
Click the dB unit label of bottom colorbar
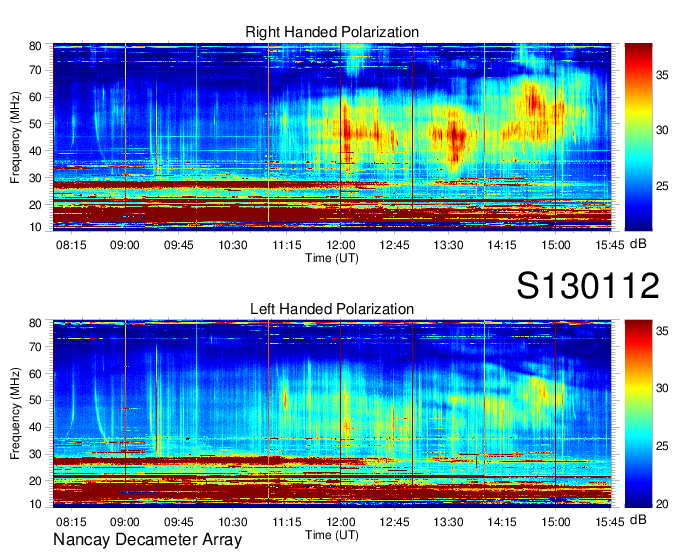[x=638, y=519]
